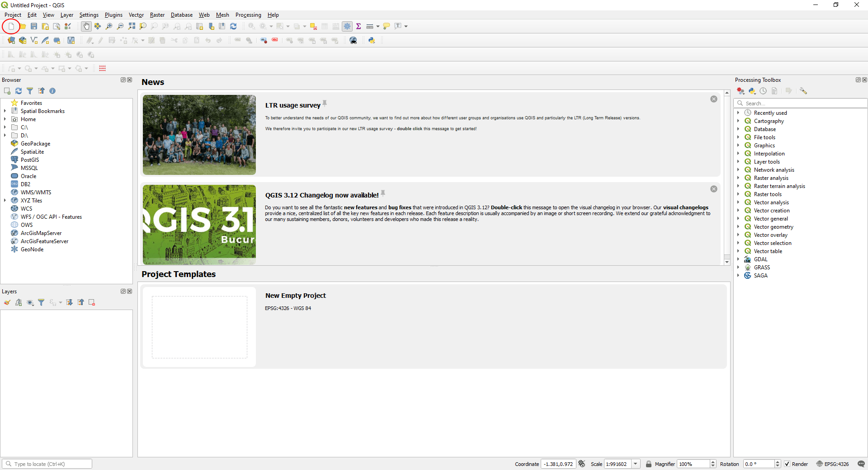Viewport: 868px width, 470px height.
Task: Pin the LTR usage survey news item
Action: (325, 104)
